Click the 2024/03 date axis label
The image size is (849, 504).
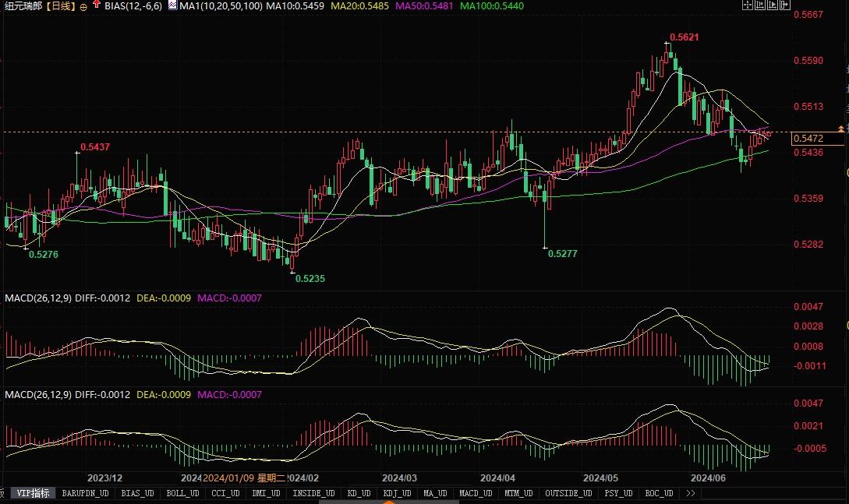tap(400, 478)
